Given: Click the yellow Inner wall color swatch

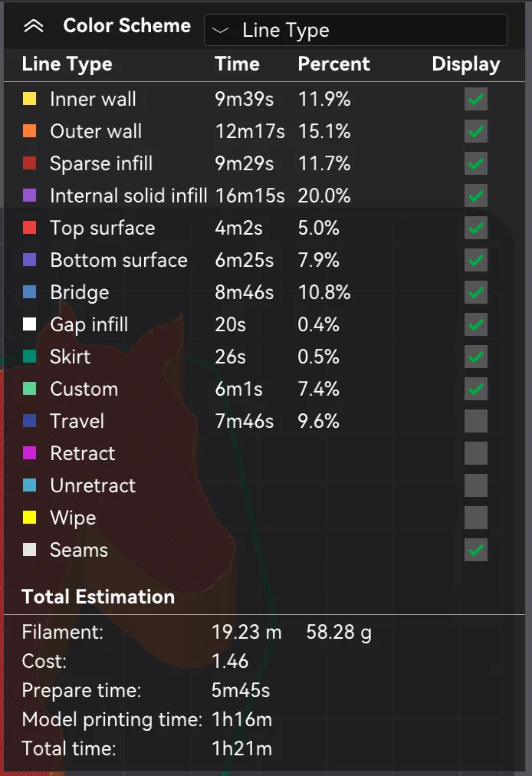Looking at the screenshot, I should click(30, 99).
